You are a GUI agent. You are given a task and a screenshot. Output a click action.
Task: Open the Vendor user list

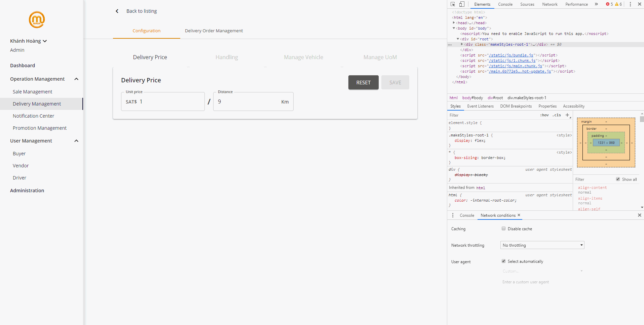click(x=21, y=166)
